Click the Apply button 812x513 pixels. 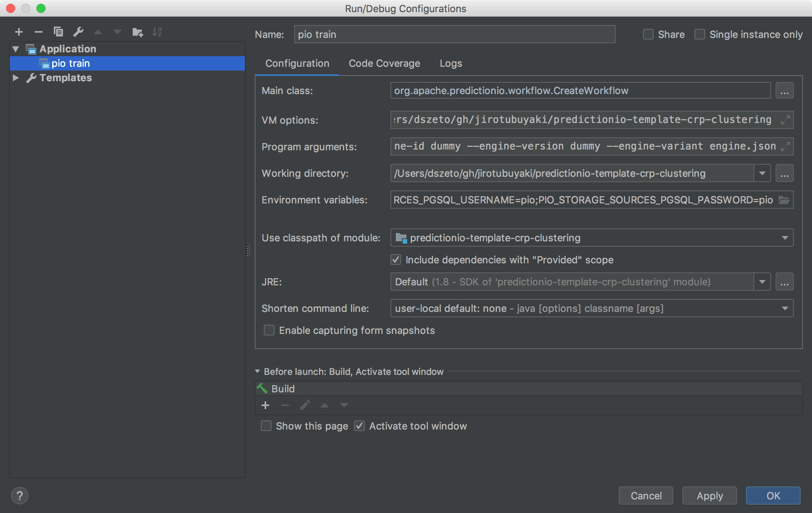tap(709, 496)
